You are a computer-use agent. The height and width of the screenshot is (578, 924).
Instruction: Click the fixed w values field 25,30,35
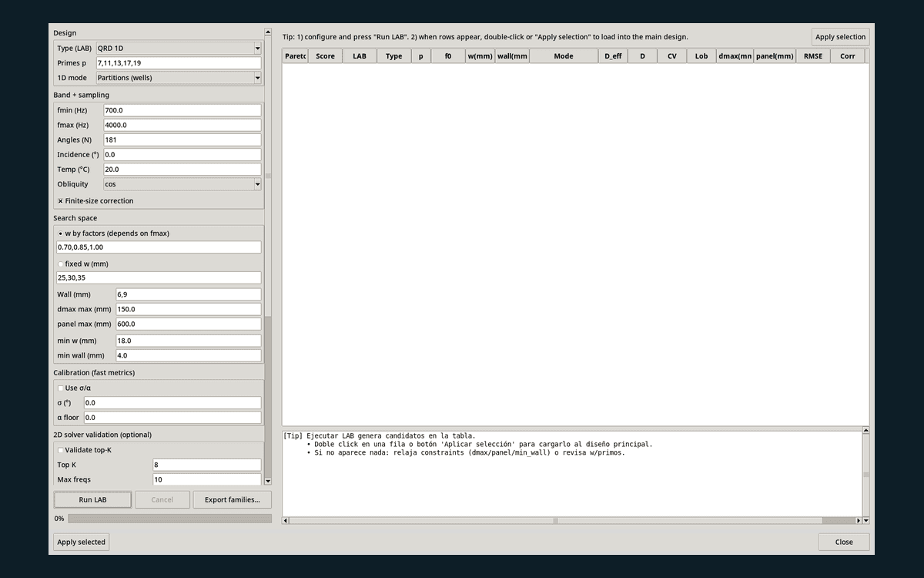pos(159,277)
